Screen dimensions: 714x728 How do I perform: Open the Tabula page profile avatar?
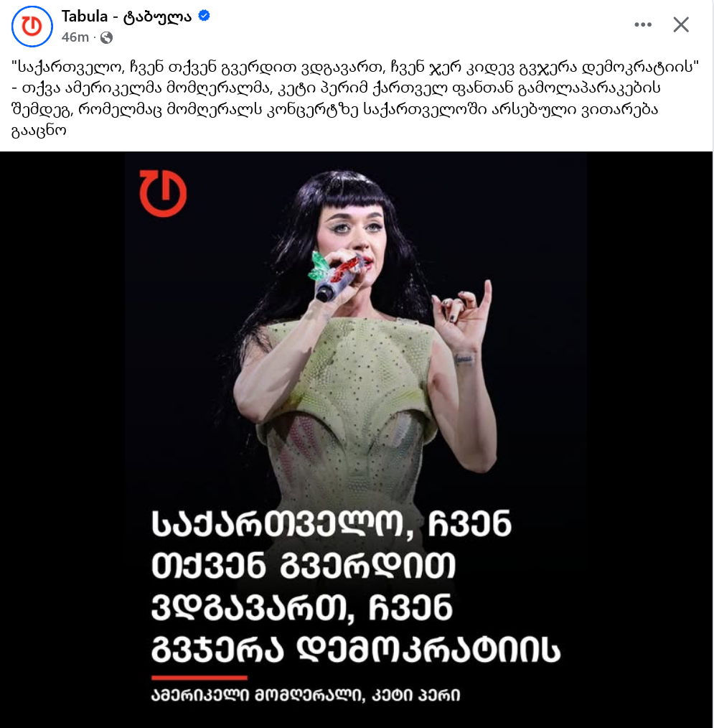(x=32, y=27)
